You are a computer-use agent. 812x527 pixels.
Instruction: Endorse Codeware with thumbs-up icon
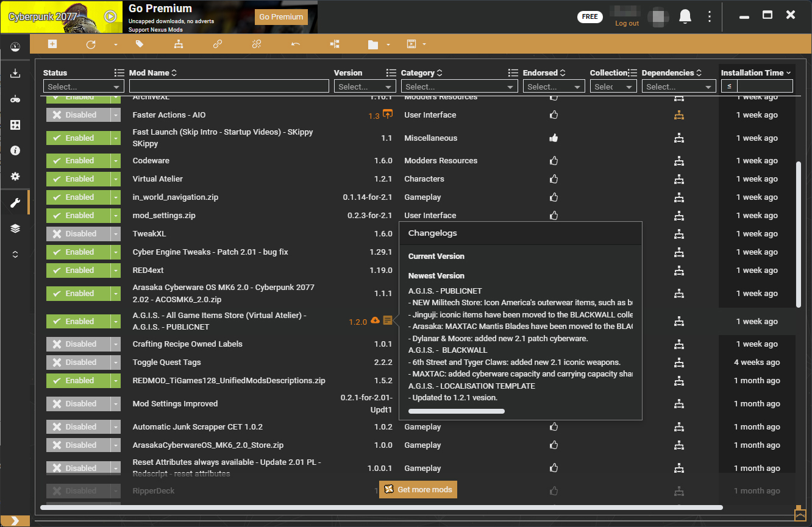pyautogui.click(x=554, y=161)
